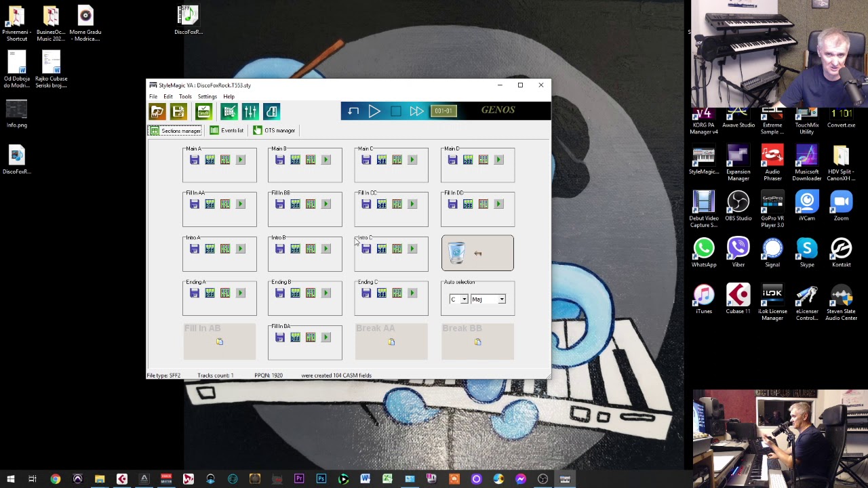Switch to the OTS manager tab

coord(274,130)
